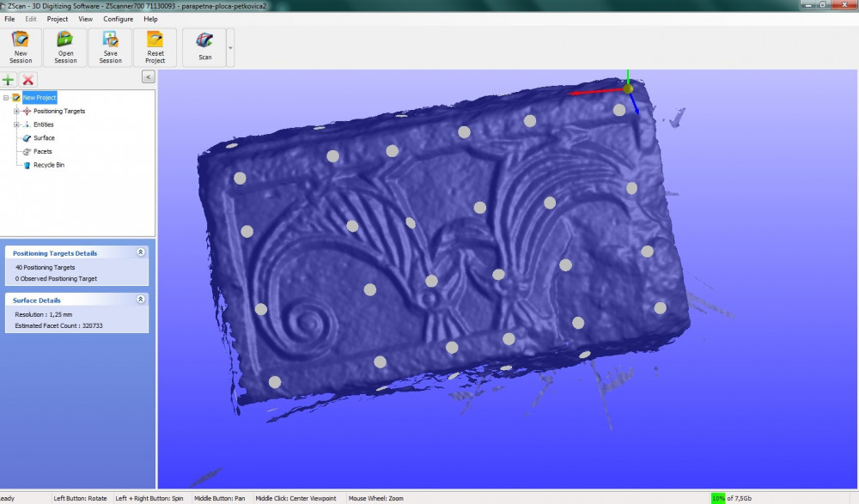
Task: Expand the Positioning Targets tree node
Action: (x=16, y=112)
